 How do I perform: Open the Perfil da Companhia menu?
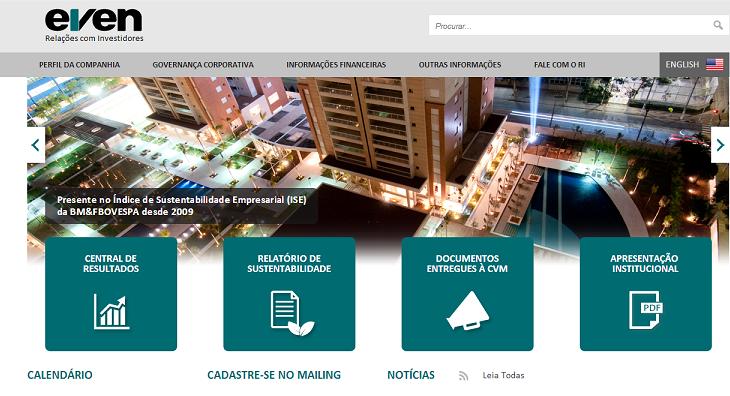tap(80, 65)
